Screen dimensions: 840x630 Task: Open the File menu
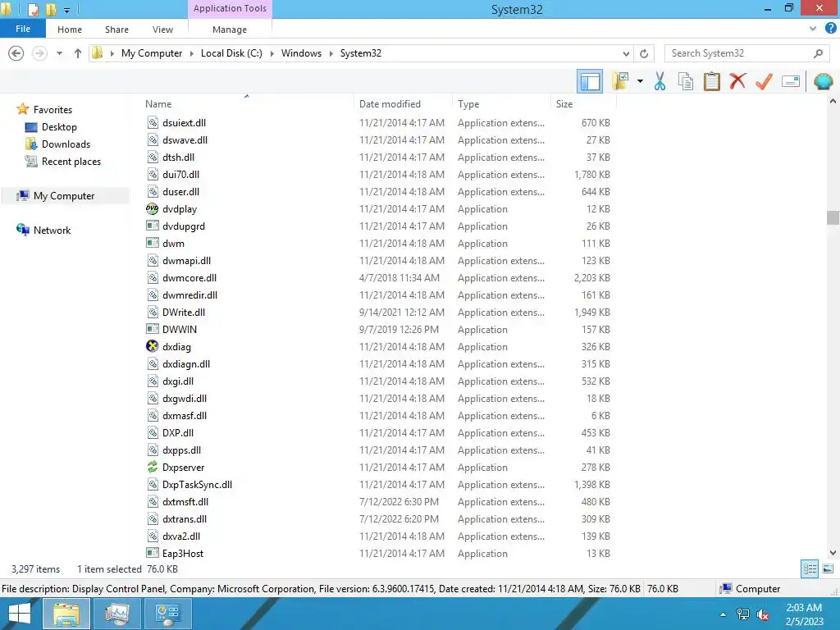pos(22,29)
